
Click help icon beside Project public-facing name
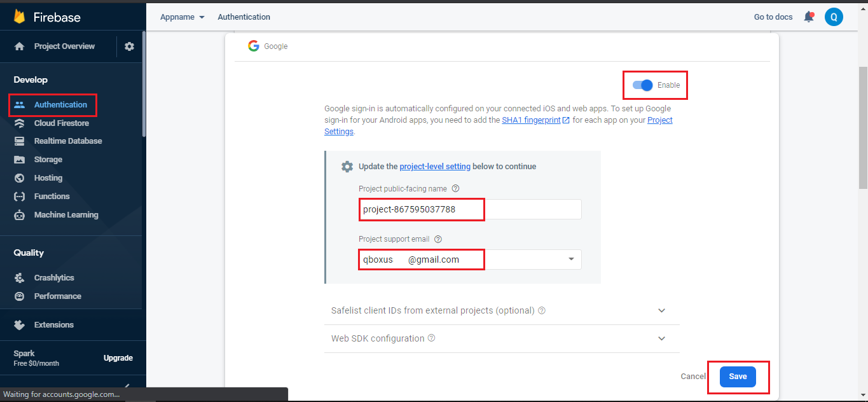point(455,189)
